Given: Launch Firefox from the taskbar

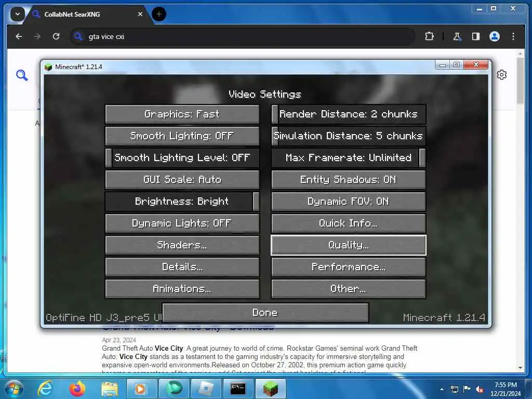Looking at the screenshot, I should [x=77, y=389].
